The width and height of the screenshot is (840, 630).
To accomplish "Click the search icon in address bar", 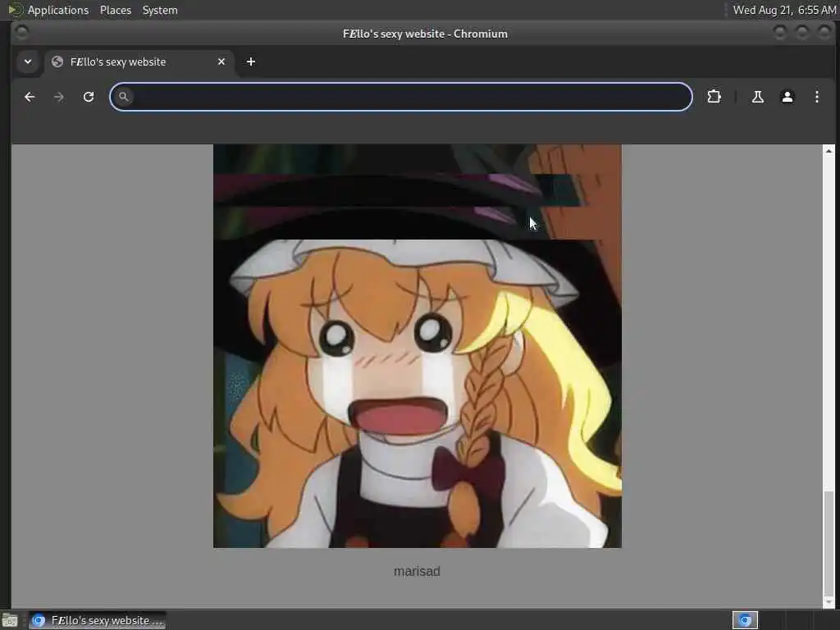I will point(123,97).
